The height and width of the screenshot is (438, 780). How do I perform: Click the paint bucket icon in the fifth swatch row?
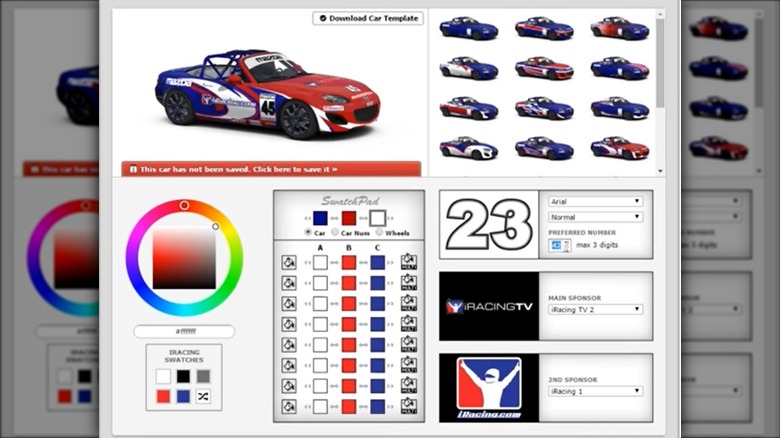pos(289,345)
